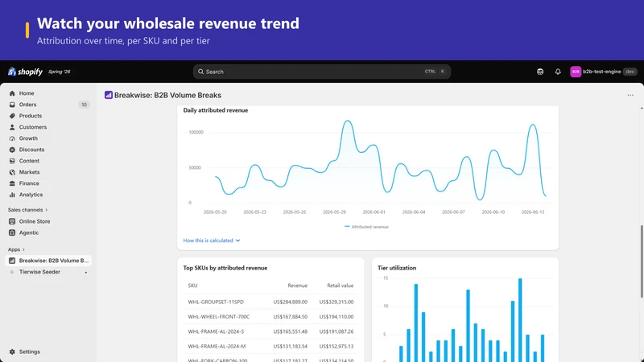This screenshot has width=644, height=362.
Task: Open Analytics in sidebar
Action: (x=31, y=195)
